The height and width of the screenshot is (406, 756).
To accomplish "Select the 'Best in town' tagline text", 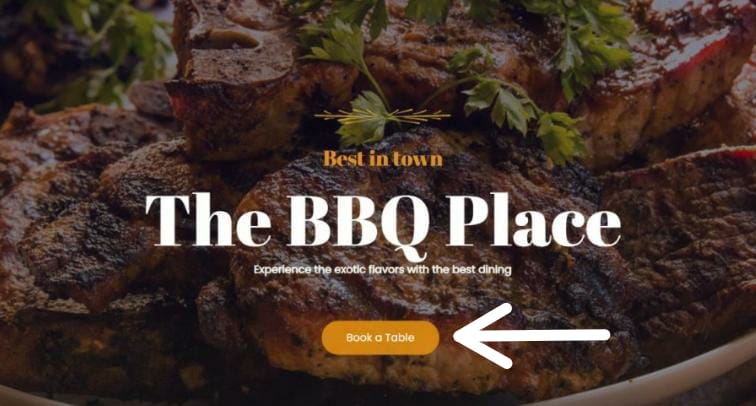I will coord(383,159).
